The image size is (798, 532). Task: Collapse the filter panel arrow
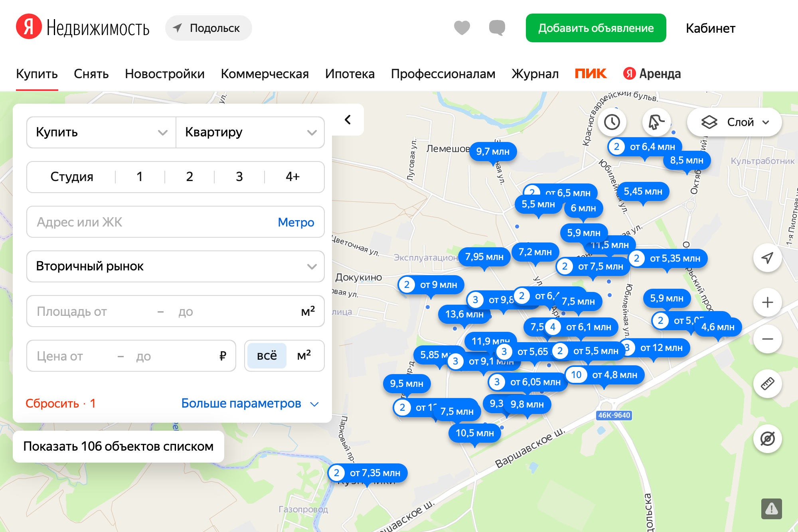point(348,120)
